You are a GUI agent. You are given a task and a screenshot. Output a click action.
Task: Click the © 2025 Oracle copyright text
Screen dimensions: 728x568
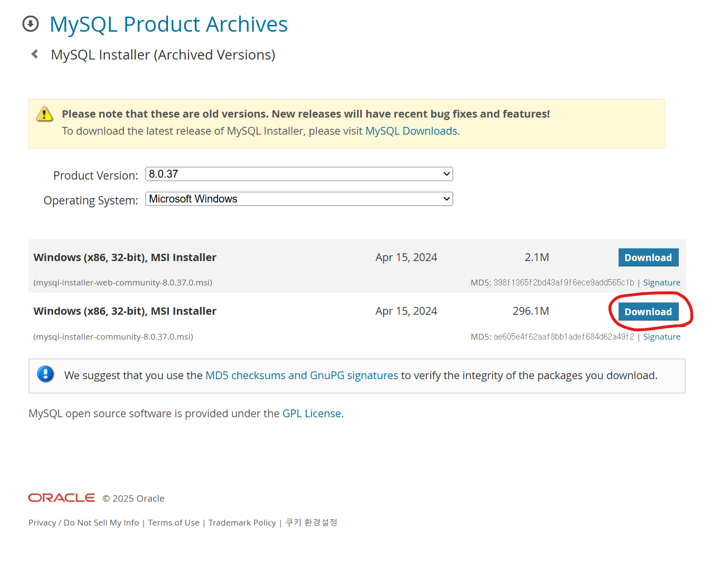[x=133, y=498]
